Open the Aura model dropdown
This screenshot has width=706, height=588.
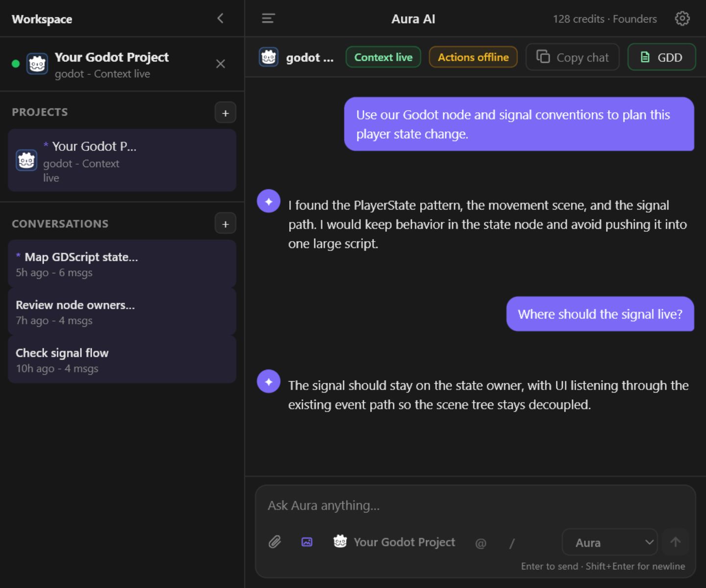pyautogui.click(x=609, y=542)
